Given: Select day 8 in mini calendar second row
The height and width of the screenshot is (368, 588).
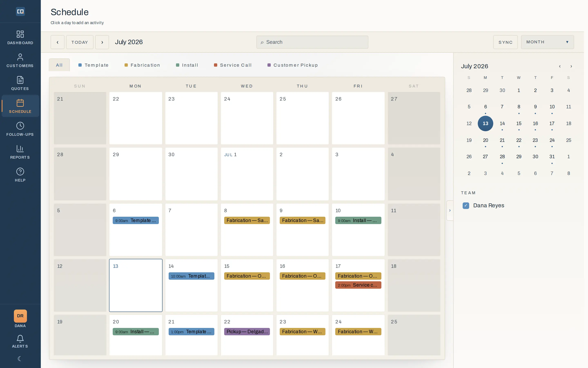Looking at the screenshot, I should [519, 107].
